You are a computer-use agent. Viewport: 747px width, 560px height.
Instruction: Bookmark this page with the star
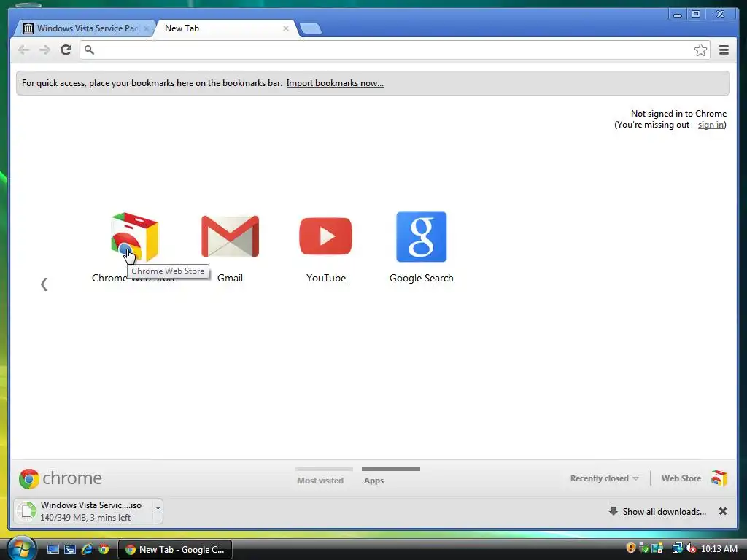click(x=700, y=50)
